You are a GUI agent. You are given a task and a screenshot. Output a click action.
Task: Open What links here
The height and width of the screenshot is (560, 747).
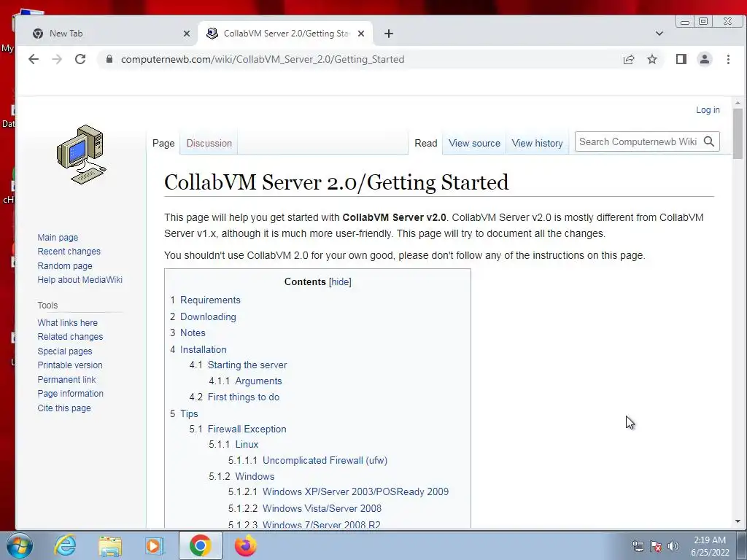tap(68, 322)
